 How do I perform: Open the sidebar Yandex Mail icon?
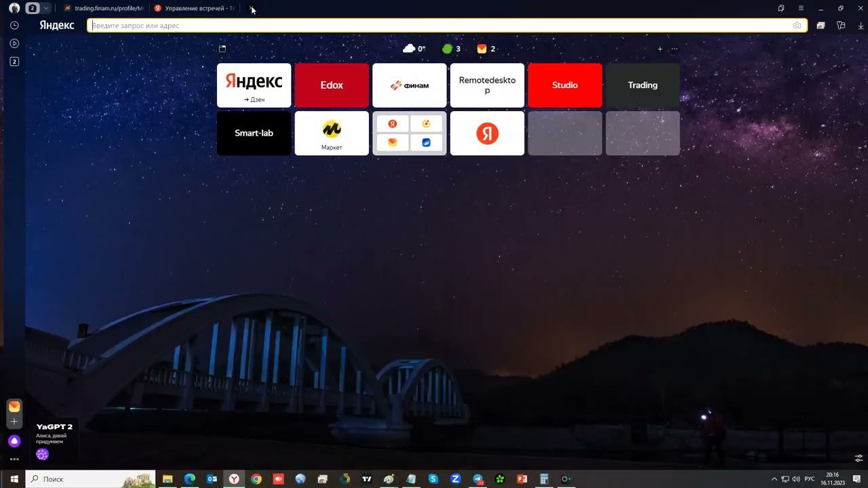[14, 407]
